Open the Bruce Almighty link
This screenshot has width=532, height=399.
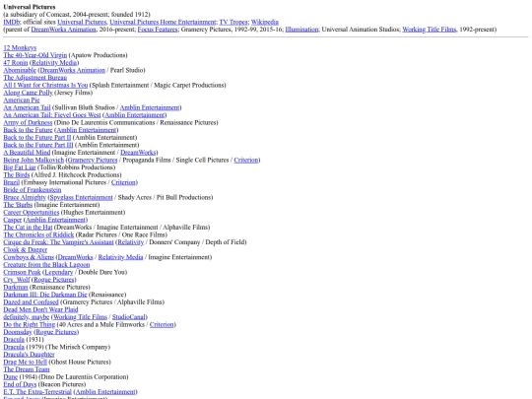(x=25, y=197)
